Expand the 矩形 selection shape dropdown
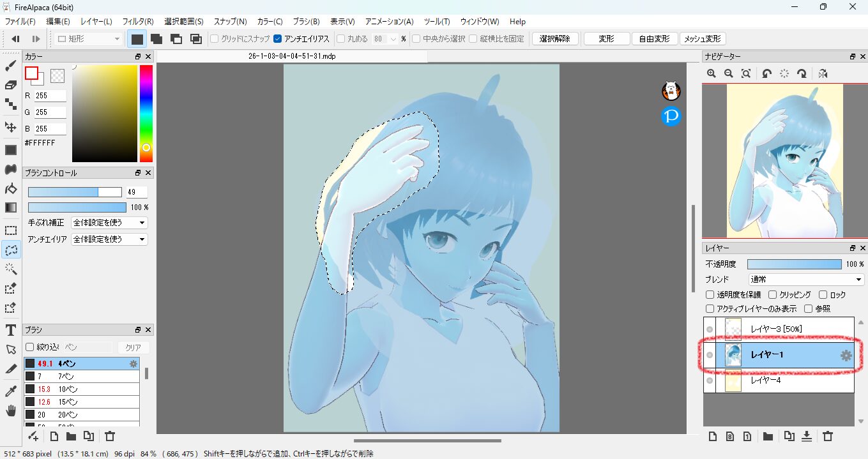The width and height of the screenshot is (868, 459). click(x=89, y=39)
